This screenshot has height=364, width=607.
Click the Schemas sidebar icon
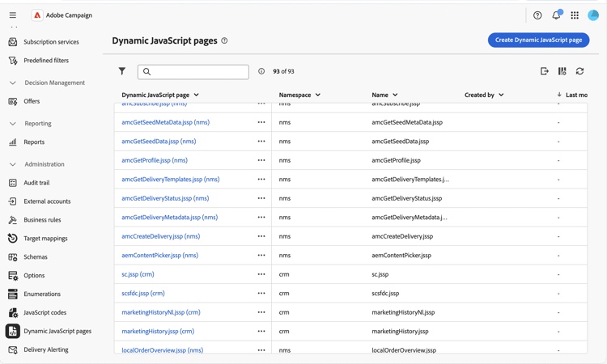pos(13,257)
